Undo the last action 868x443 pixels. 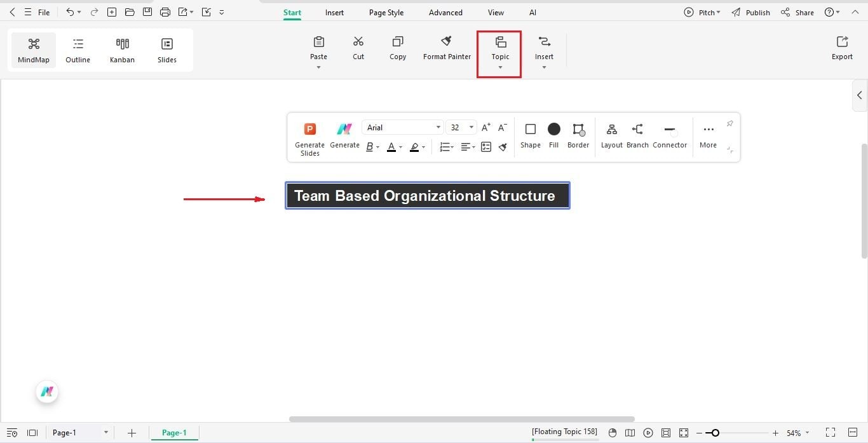tap(70, 12)
